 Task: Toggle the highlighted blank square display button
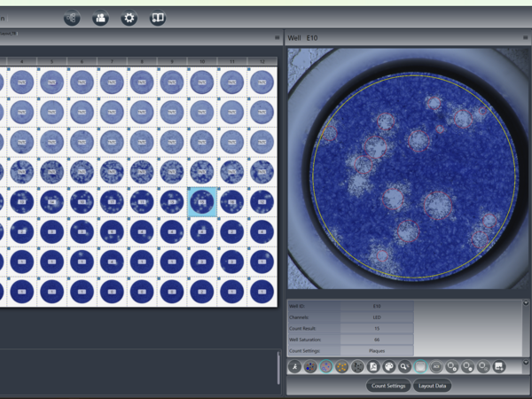tap(421, 366)
